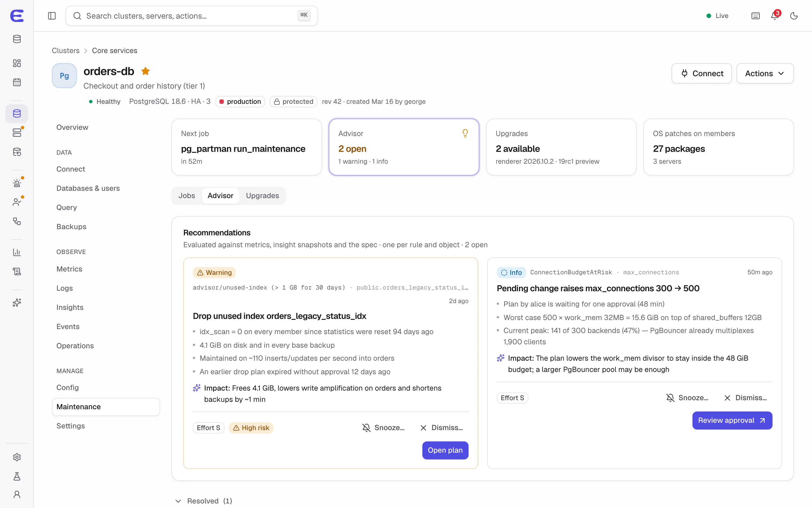Expand the Resolved (1) section
This screenshot has width=812, height=508.
point(204,501)
